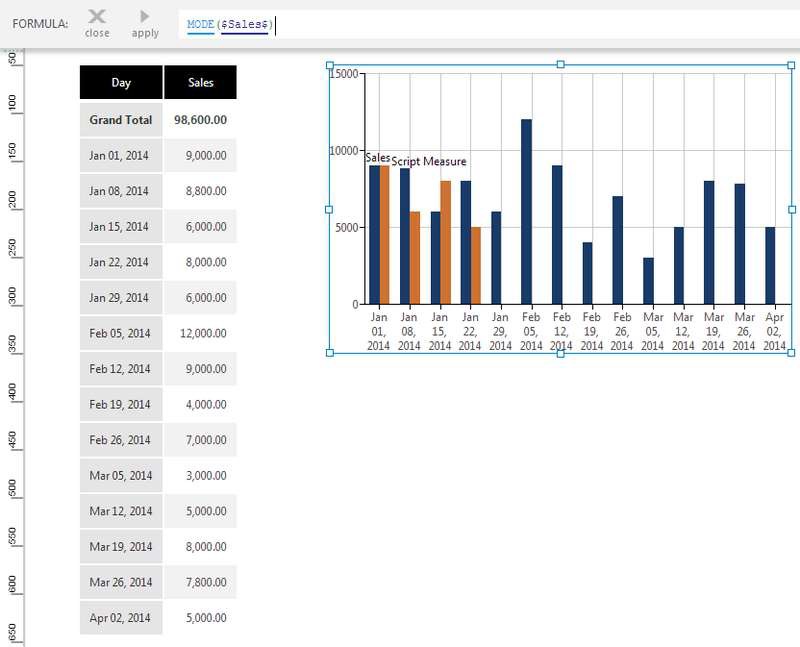Click the Day column header

coord(121,83)
